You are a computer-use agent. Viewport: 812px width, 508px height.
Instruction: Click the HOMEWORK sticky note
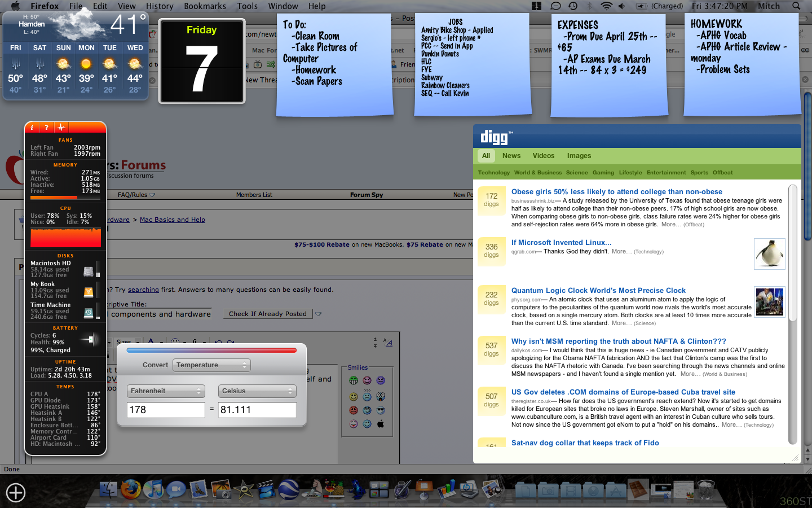(x=743, y=65)
